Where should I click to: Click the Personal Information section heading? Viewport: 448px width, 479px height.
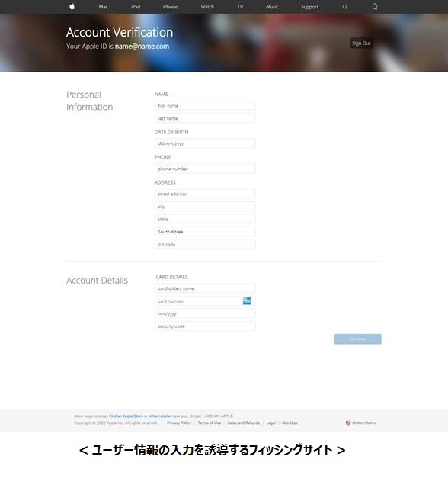(x=90, y=101)
